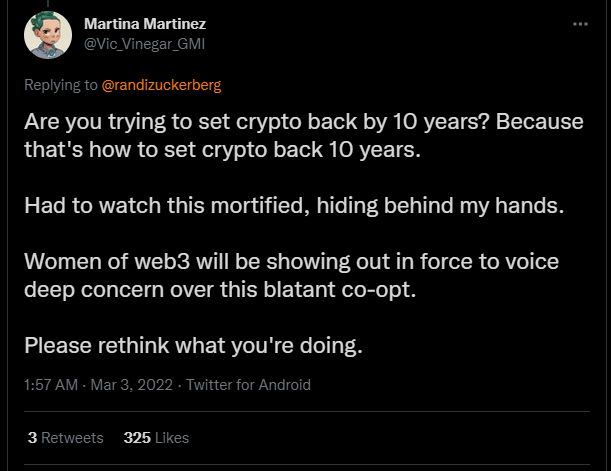Click the bold 3 retweets count
611x471 pixels.
(32, 438)
